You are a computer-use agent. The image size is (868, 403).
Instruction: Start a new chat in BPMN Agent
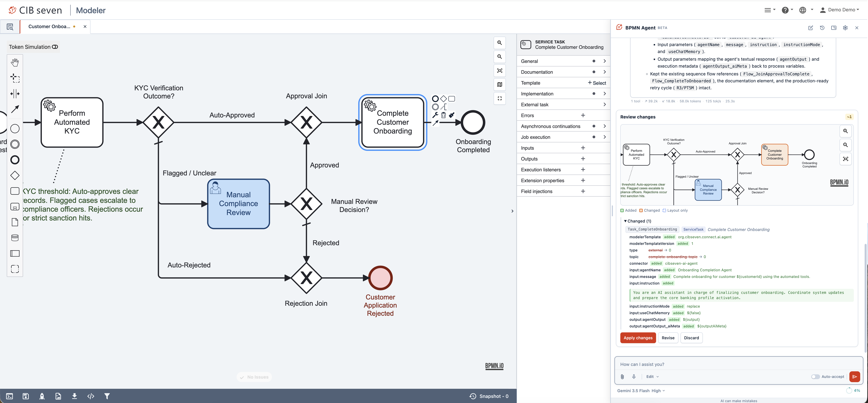(810, 28)
